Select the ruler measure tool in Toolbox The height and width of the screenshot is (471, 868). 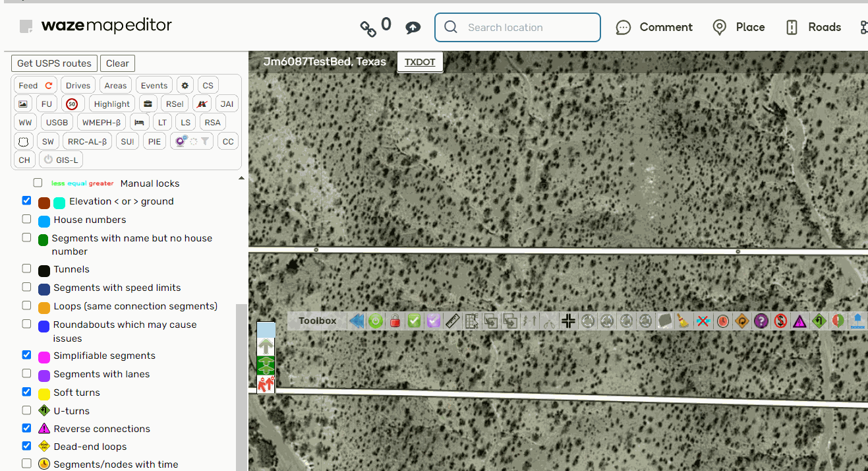(452, 321)
